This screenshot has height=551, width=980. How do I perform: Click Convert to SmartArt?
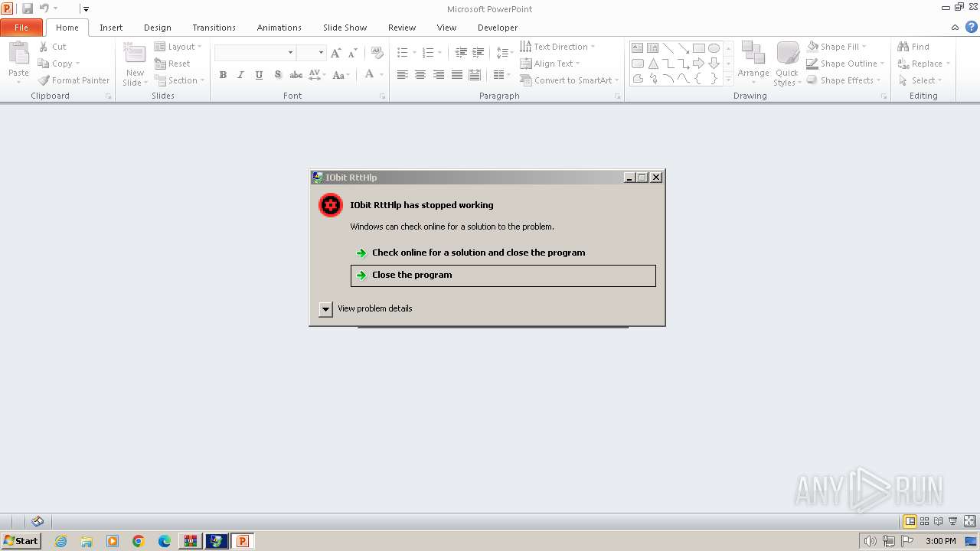click(x=570, y=80)
